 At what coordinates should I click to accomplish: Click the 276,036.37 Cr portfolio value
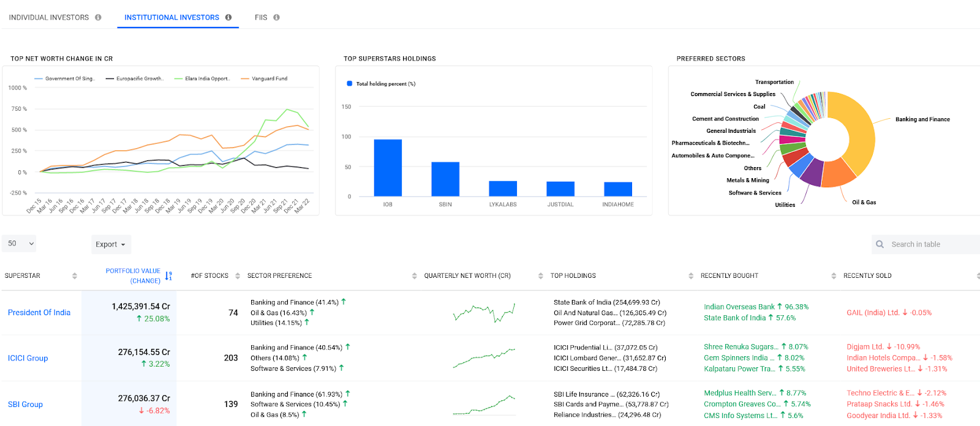point(144,398)
